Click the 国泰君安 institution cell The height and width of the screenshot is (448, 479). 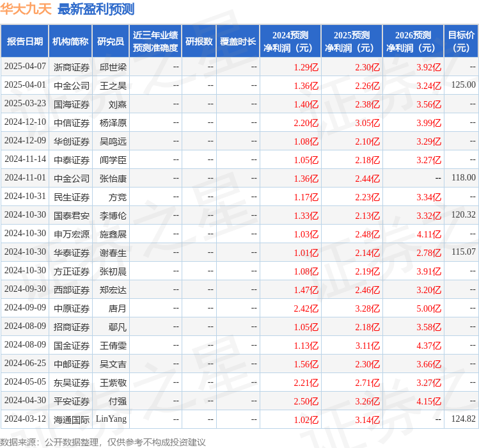[72, 216]
